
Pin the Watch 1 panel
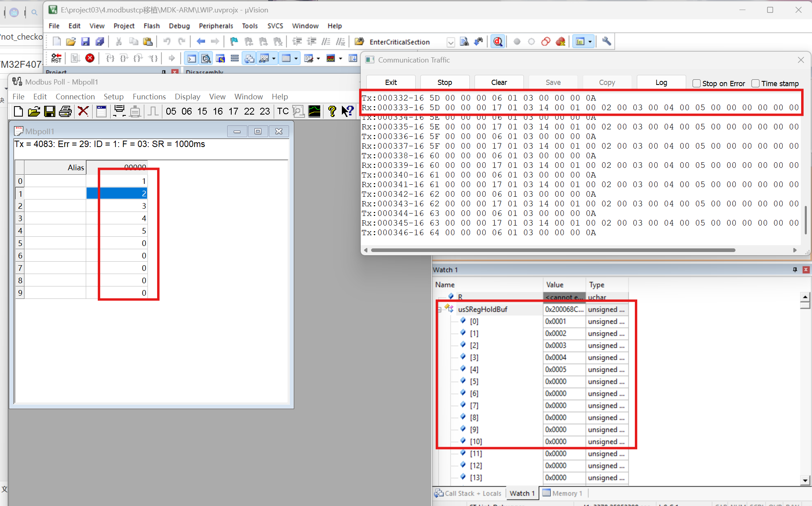tap(795, 270)
